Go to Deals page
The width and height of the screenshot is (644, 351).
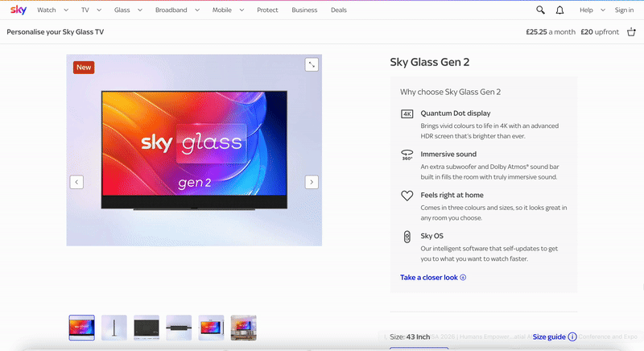point(339,10)
